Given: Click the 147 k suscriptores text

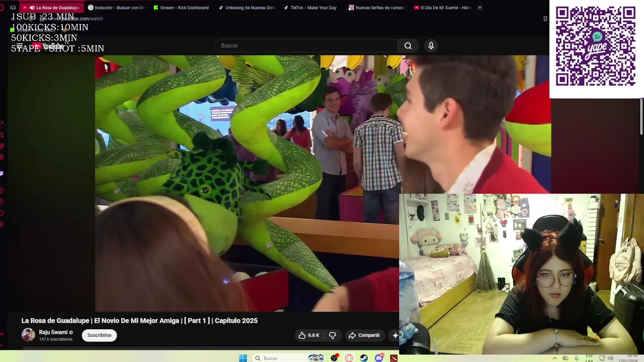Looking at the screenshot, I should [56, 339].
